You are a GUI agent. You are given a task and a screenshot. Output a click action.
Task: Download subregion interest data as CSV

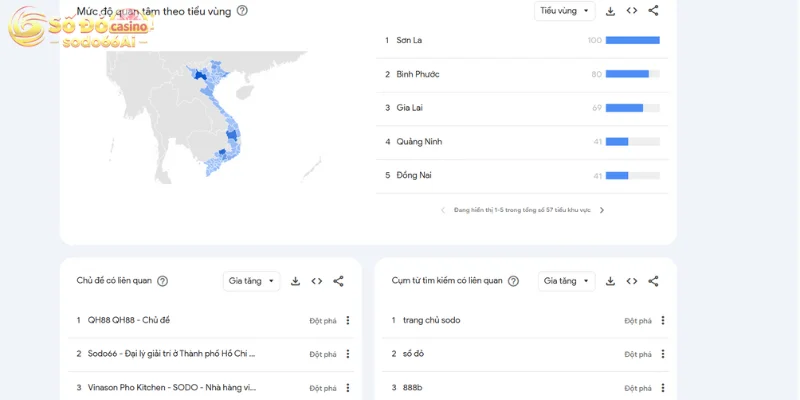pyautogui.click(x=610, y=11)
